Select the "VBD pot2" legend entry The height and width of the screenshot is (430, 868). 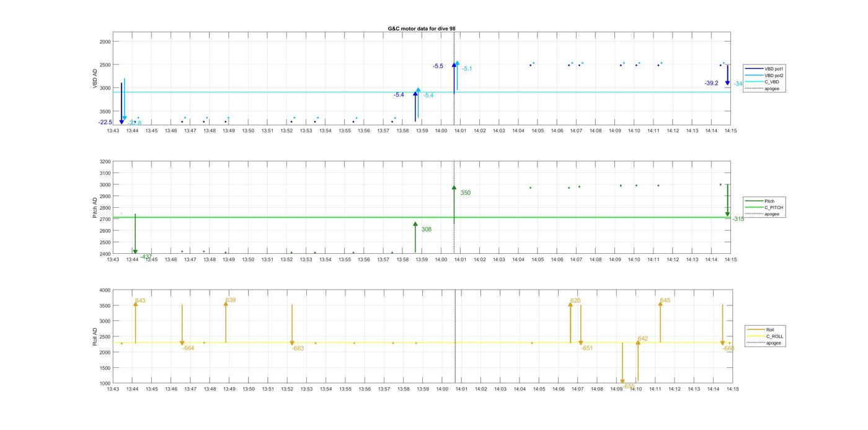pos(764,75)
